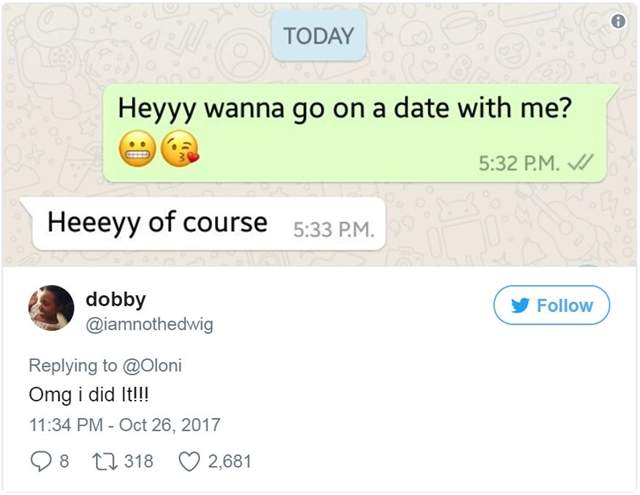Click the grimacing face emoji
The image size is (640, 495).
[137, 152]
